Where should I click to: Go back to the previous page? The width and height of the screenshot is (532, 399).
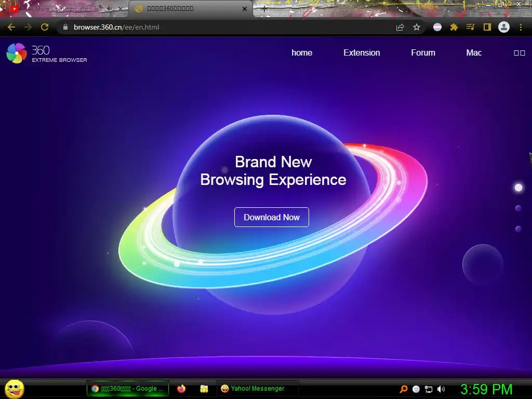(11, 27)
